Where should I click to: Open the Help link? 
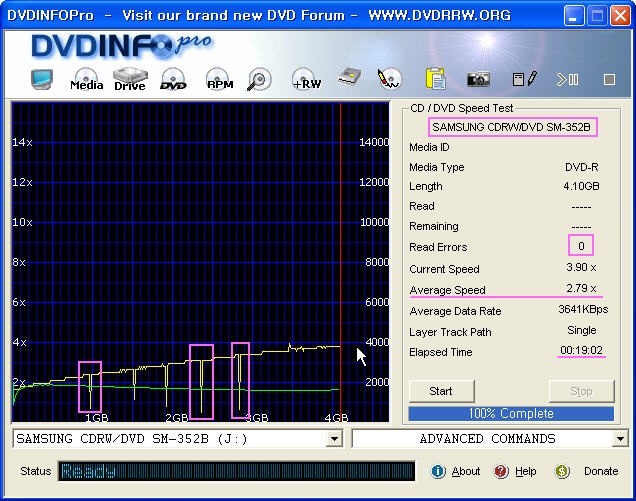[x=526, y=471]
